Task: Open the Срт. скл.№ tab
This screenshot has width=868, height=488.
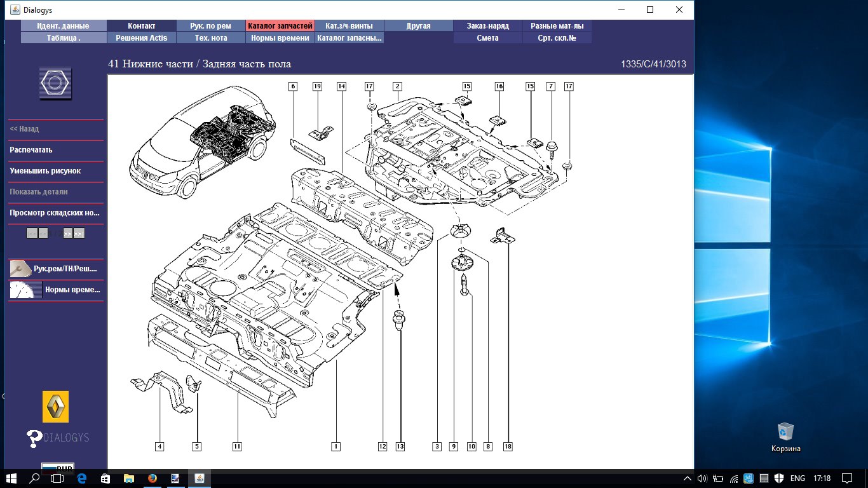Action: click(557, 38)
